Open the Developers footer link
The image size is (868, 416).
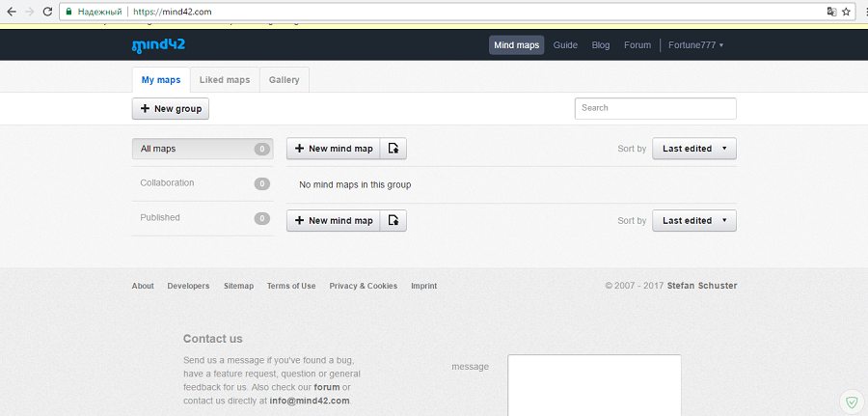click(188, 286)
